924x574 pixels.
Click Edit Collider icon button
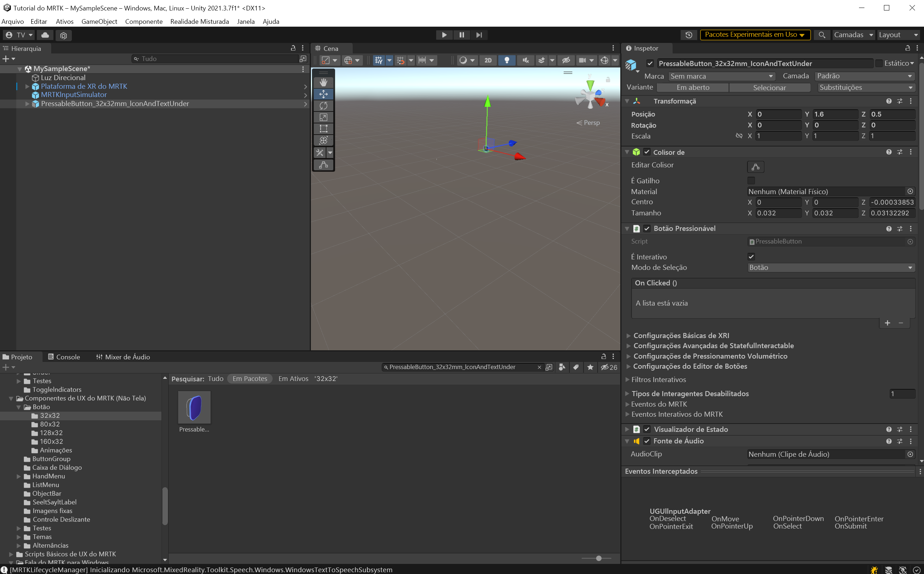(755, 167)
